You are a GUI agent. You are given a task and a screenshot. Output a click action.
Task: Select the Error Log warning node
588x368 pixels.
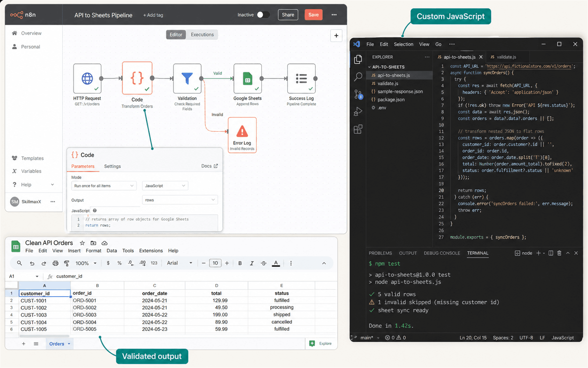click(242, 135)
